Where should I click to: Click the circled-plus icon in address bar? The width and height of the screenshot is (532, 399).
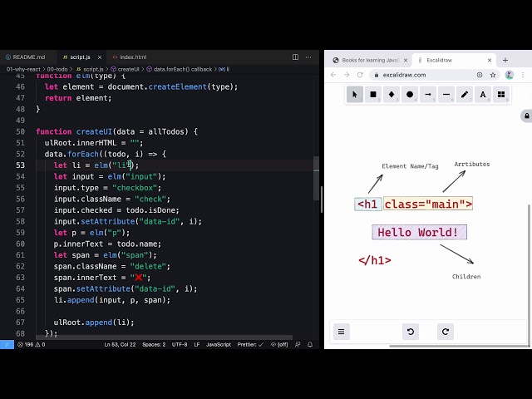click(x=480, y=75)
